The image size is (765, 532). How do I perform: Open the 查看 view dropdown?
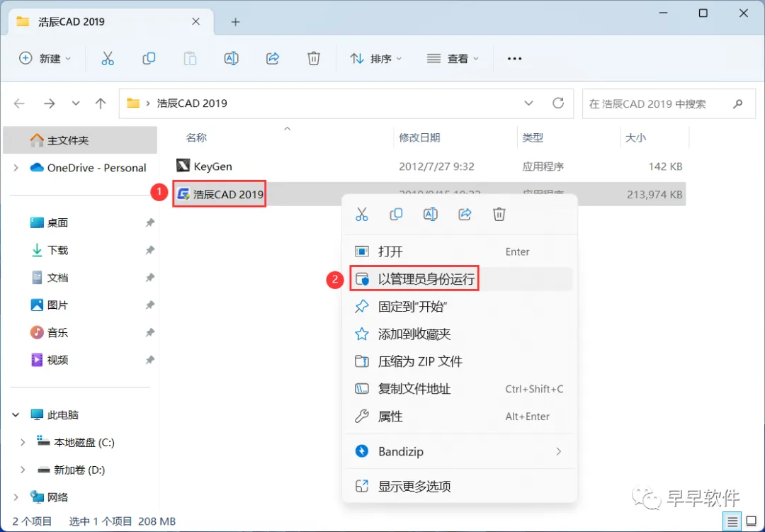[x=452, y=59]
